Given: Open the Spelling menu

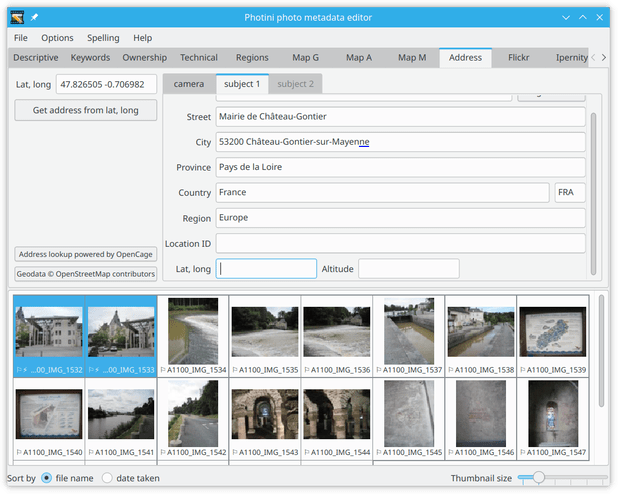Looking at the screenshot, I should [x=103, y=38].
